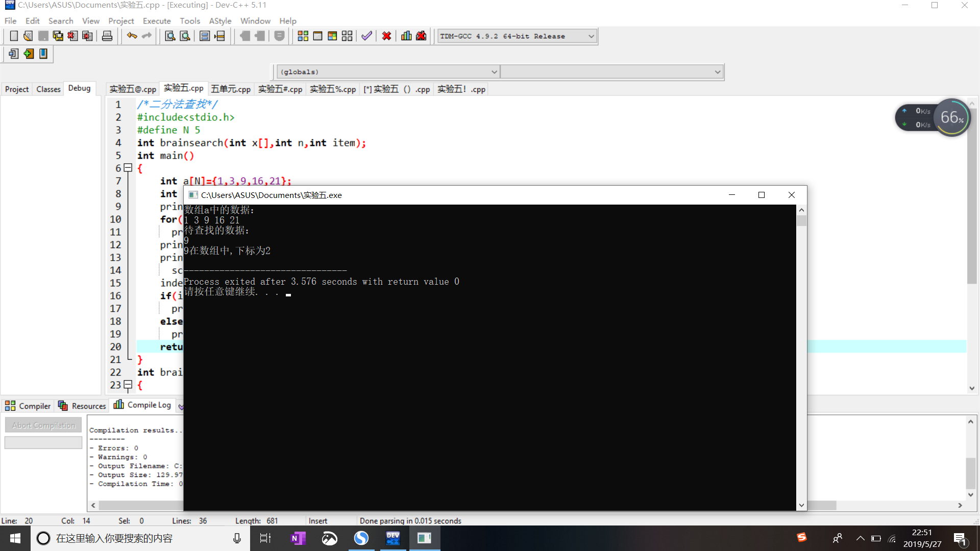Click the Go to Line icon
Viewport: 980px width, 551px height.
pyautogui.click(x=219, y=36)
